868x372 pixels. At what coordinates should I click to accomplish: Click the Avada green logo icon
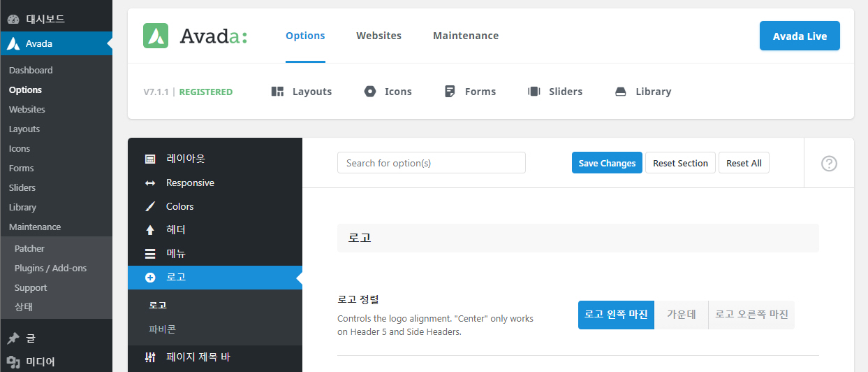point(156,36)
